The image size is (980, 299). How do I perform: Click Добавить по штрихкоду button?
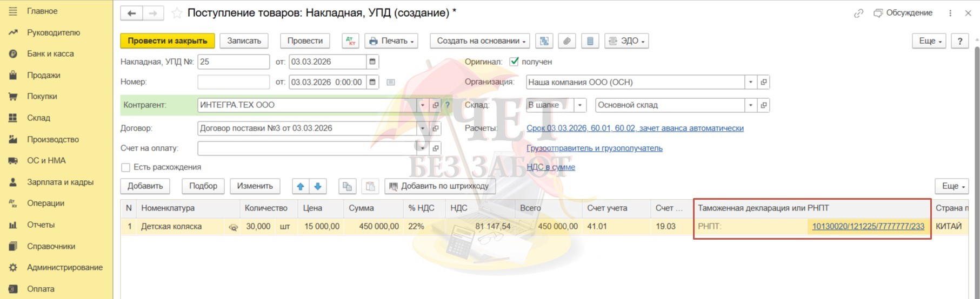pos(439,186)
